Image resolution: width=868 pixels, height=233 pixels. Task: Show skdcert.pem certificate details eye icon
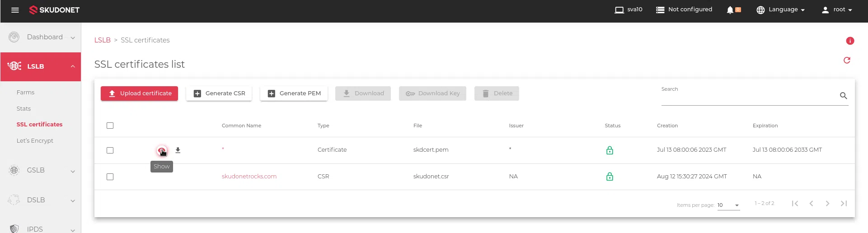click(161, 150)
